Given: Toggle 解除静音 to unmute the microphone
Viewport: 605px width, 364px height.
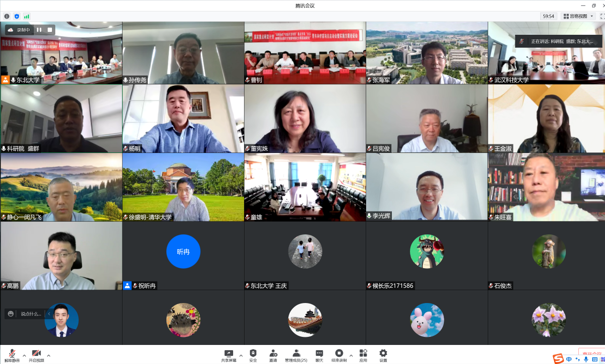Looking at the screenshot, I should (12, 355).
